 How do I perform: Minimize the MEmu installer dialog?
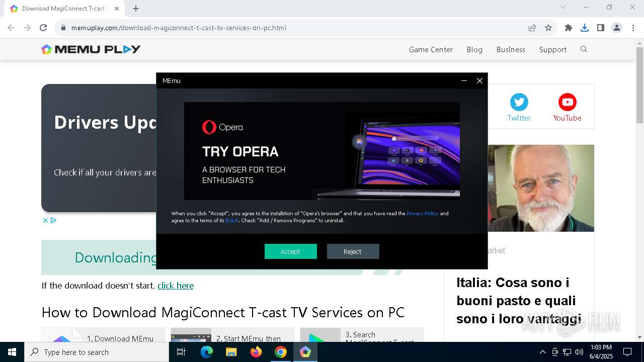tap(464, 80)
